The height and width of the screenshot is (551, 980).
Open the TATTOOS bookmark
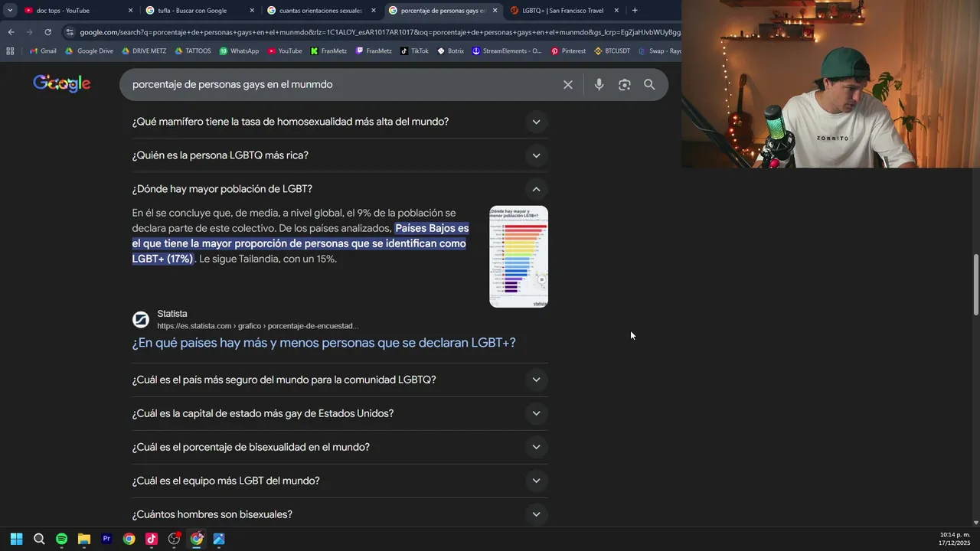click(193, 51)
